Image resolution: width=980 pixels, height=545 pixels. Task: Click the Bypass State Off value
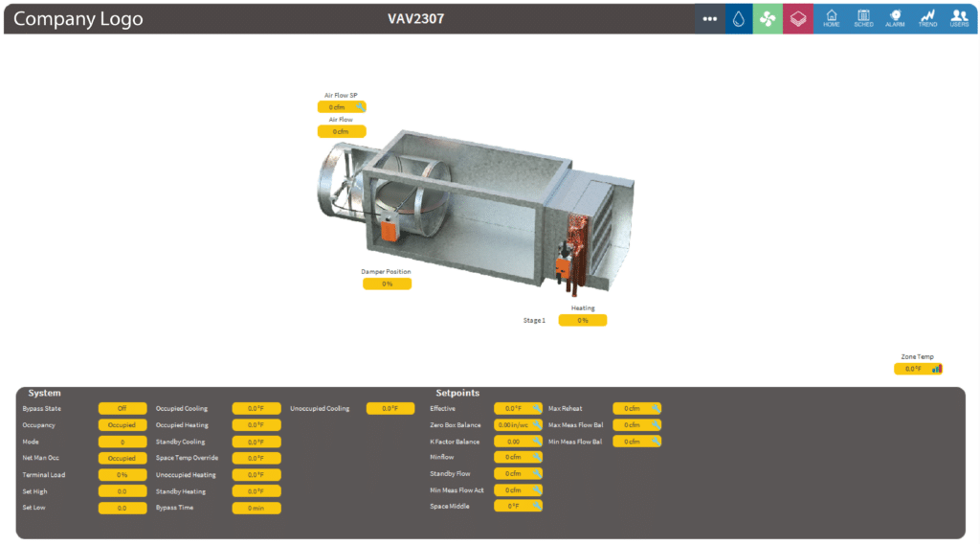pos(122,409)
